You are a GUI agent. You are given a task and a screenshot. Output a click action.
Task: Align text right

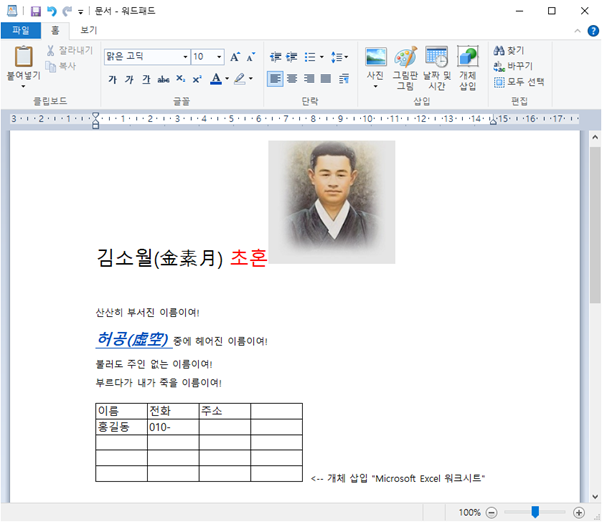(309, 79)
